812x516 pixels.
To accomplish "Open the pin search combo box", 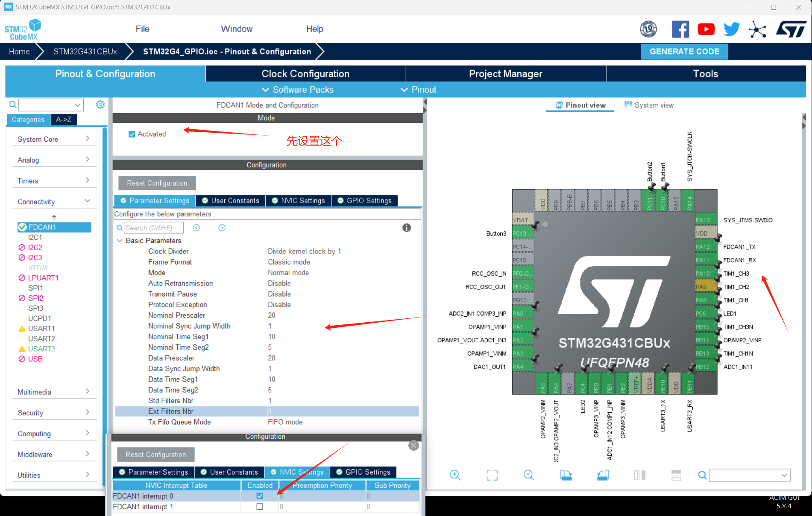I will (750, 475).
